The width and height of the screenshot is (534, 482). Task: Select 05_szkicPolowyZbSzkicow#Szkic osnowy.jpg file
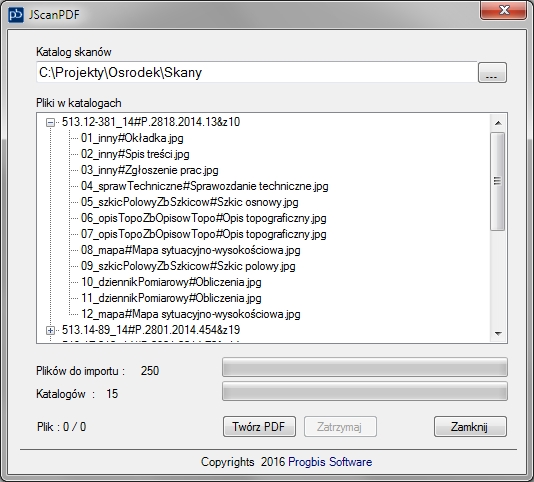tap(190, 202)
